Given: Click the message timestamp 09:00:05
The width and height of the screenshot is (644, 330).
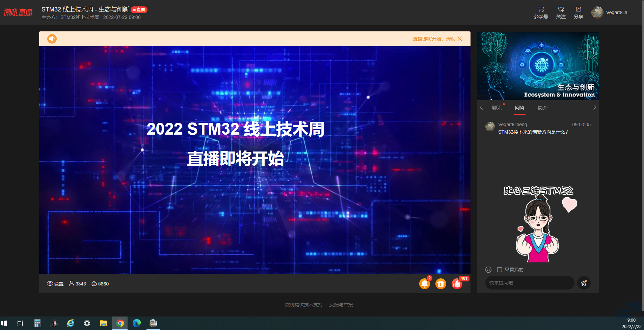Looking at the screenshot, I should 581,125.
